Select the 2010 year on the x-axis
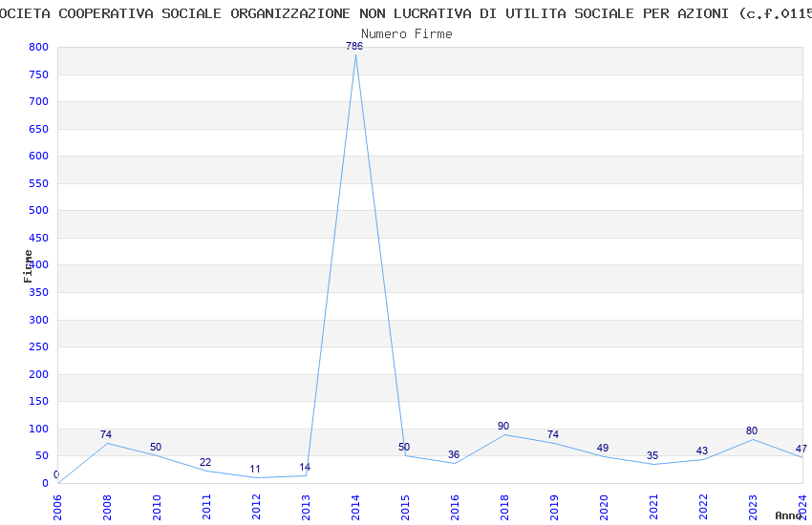 click(x=157, y=508)
